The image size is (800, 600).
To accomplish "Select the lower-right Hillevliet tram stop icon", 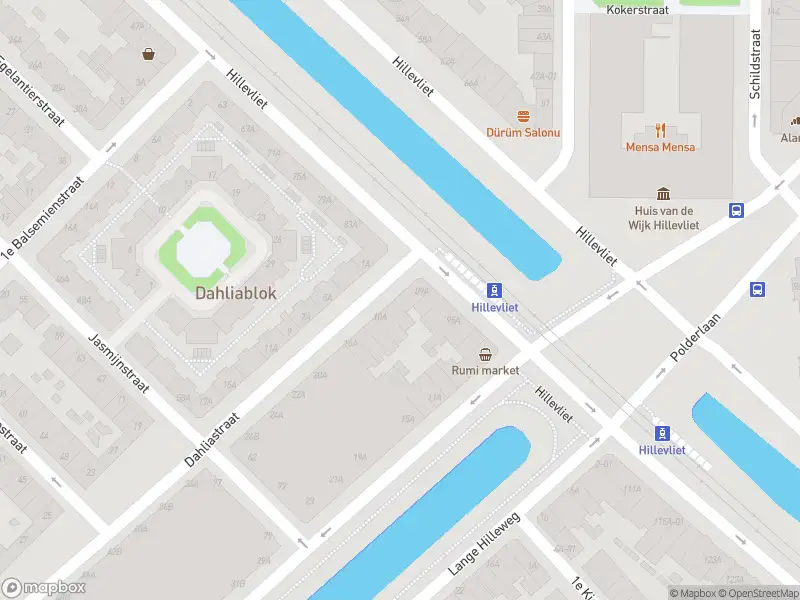I will point(662,433).
